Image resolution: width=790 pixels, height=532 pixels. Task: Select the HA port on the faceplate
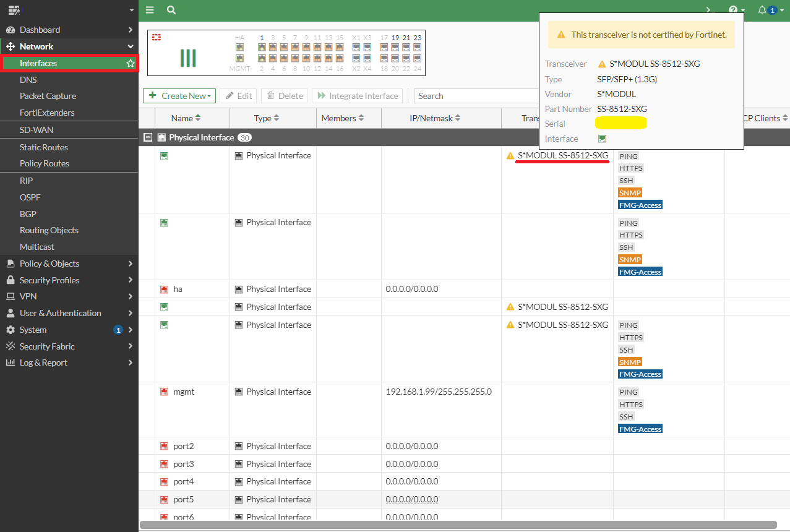click(x=240, y=47)
